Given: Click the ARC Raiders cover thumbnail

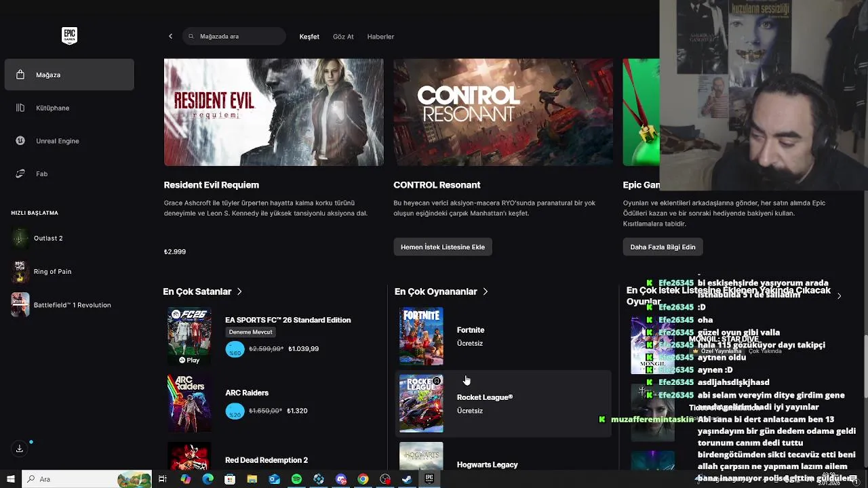Looking at the screenshot, I should coord(189,403).
